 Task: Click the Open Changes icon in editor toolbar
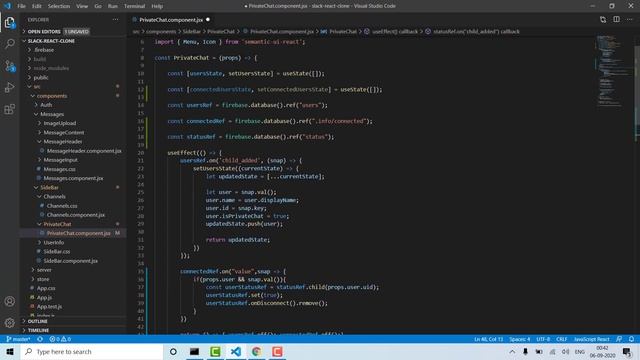tap(602, 20)
